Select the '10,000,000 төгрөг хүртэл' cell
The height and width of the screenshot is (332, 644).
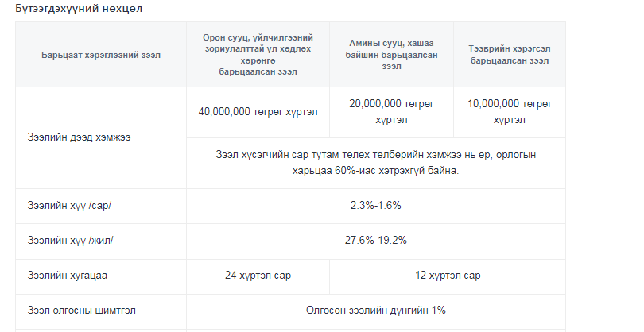(x=510, y=112)
